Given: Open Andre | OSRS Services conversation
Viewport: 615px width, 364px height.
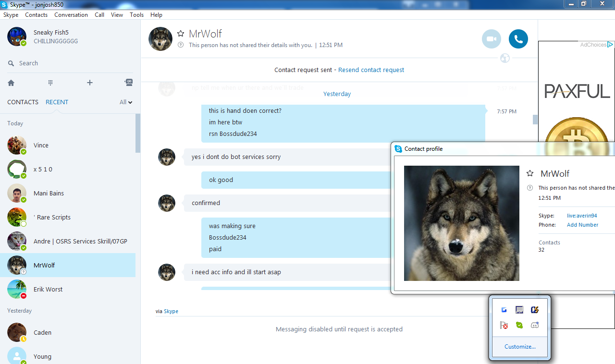Looking at the screenshot, I should pyautogui.click(x=68, y=241).
